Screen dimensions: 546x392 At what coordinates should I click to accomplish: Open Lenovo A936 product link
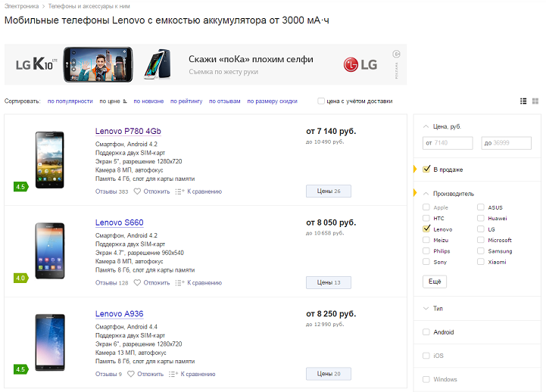click(120, 314)
